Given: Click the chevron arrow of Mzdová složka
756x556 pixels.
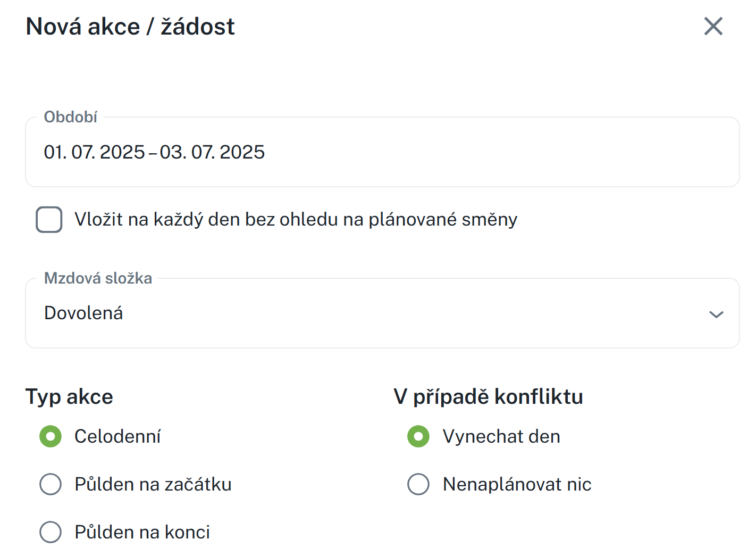Looking at the screenshot, I should [716, 314].
